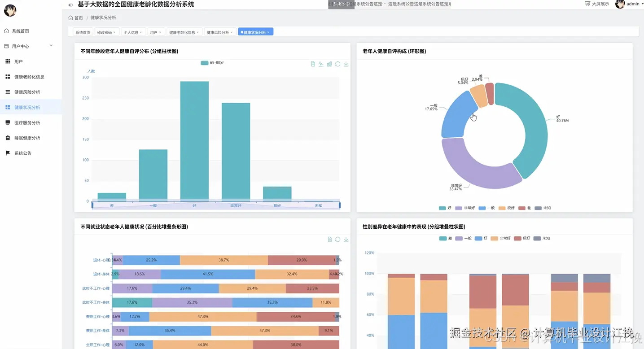Toggle 好 in the donut chart legend
644x349 pixels.
(445, 208)
